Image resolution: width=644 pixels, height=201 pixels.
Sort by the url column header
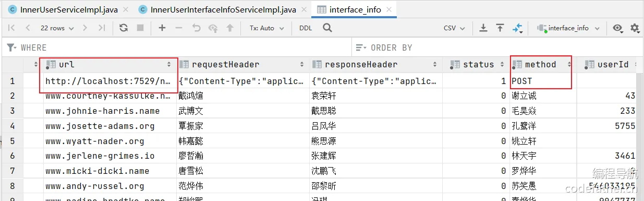click(109, 65)
